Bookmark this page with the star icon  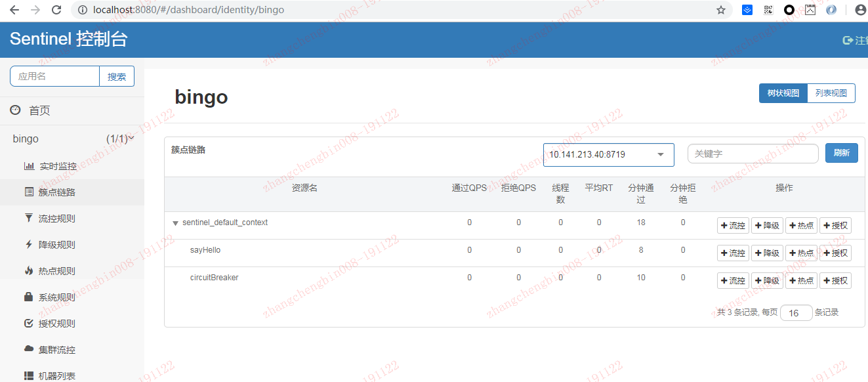721,10
